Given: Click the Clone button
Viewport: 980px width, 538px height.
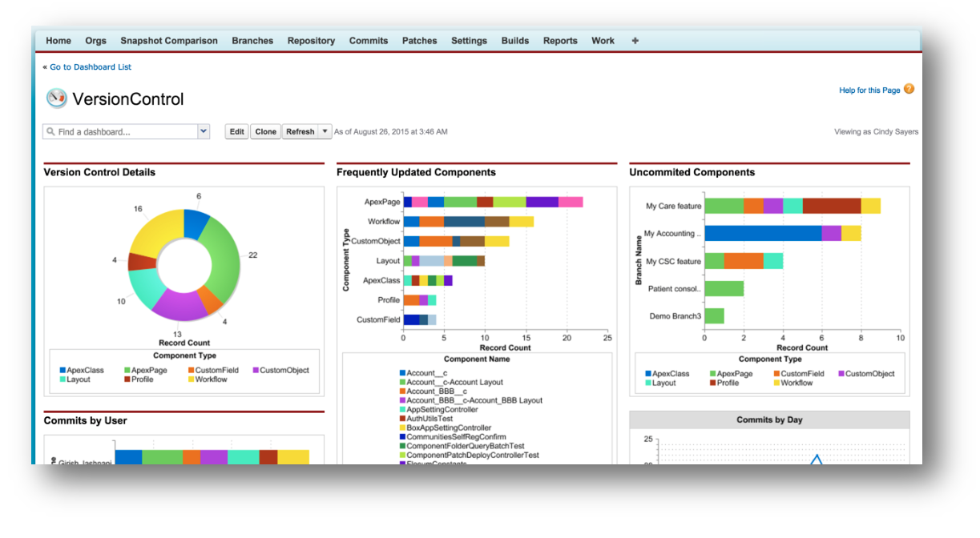Looking at the screenshot, I should pyautogui.click(x=265, y=132).
